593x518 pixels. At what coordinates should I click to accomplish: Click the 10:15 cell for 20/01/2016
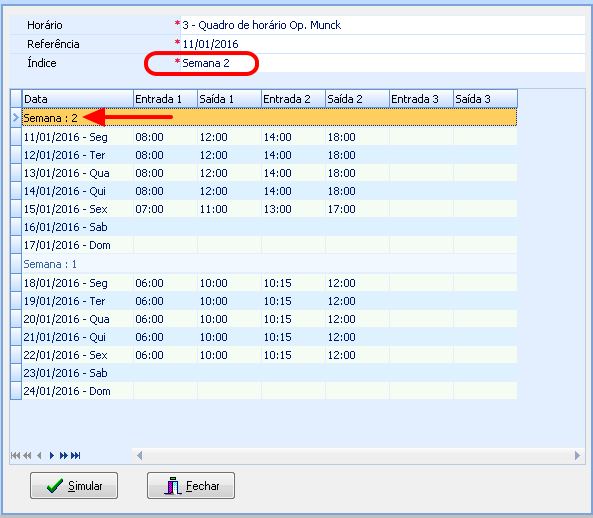(293, 319)
